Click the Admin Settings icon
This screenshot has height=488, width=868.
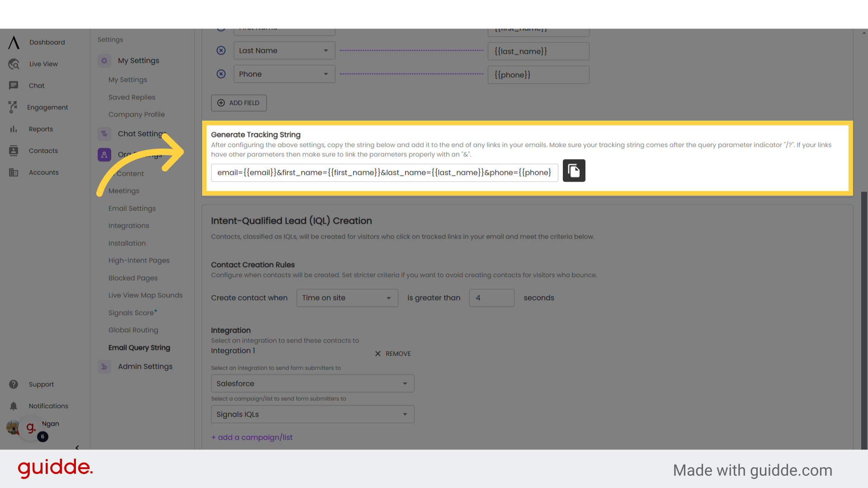point(104,366)
